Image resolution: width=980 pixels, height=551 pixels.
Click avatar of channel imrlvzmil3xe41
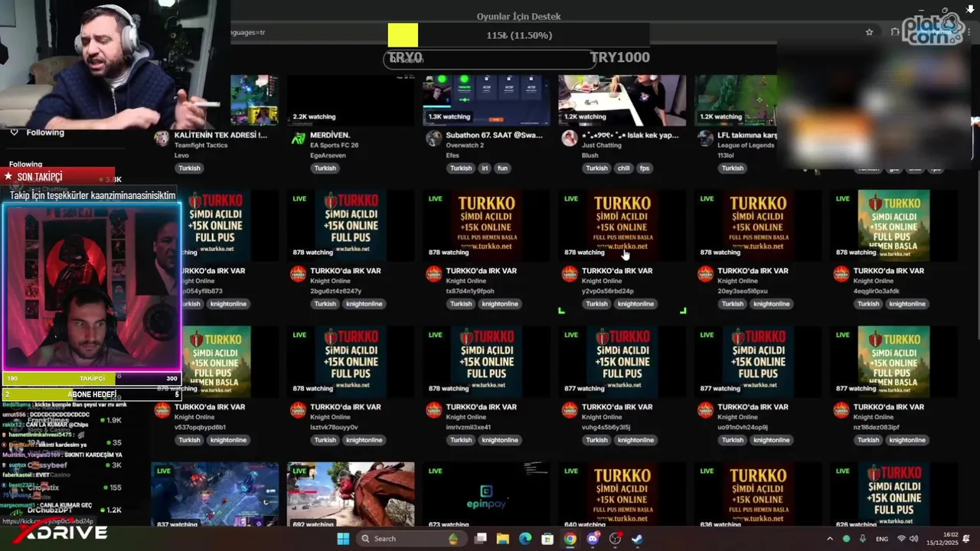(x=433, y=410)
